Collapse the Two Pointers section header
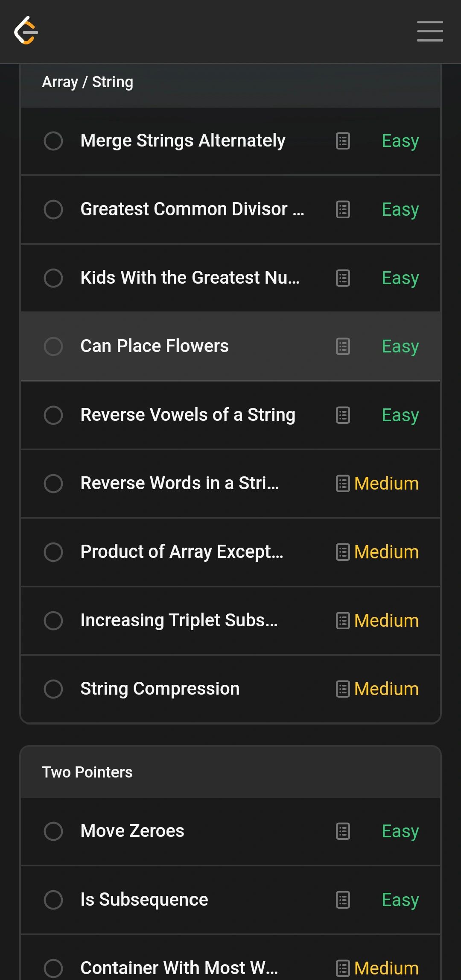461x980 pixels. [230, 772]
